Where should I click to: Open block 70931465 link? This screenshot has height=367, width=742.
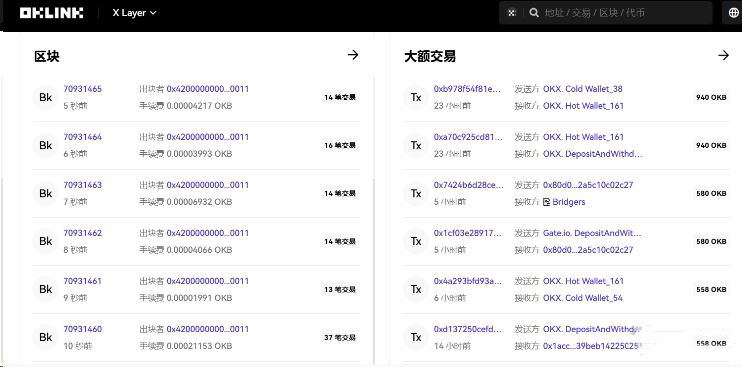click(83, 89)
